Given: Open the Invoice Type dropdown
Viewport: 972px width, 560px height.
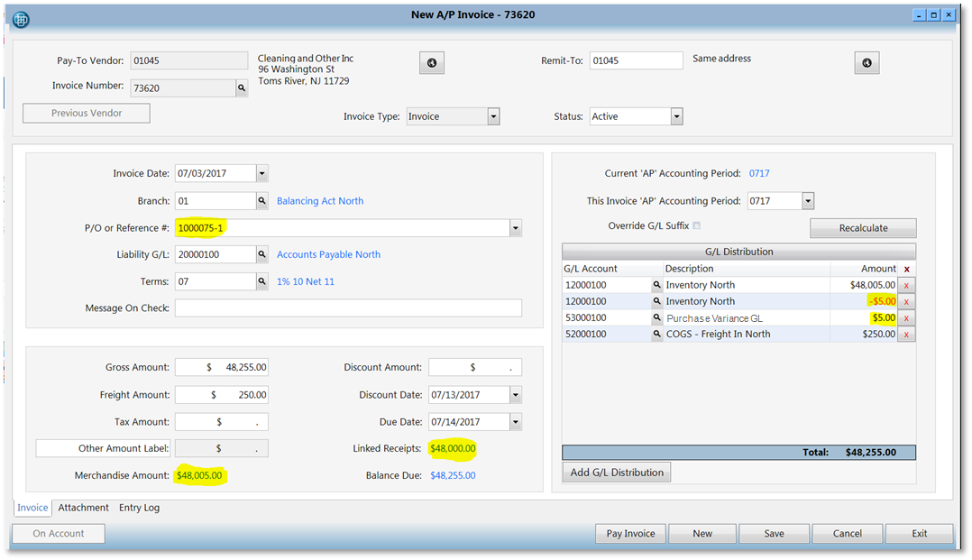Looking at the screenshot, I should (x=493, y=115).
